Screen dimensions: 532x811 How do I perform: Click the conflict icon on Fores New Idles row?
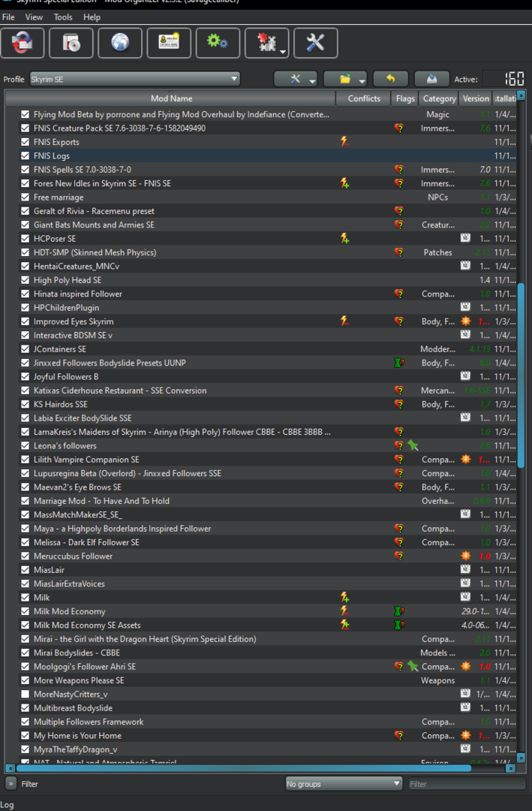344,183
